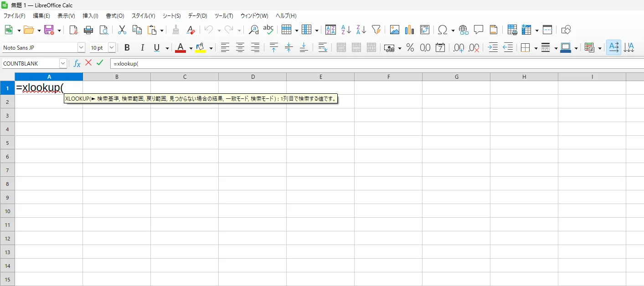Image resolution: width=644 pixels, height=286 pixels.
Task: Expand the Noto Sans JP font dropdown
Action: (x=81, y=48)
